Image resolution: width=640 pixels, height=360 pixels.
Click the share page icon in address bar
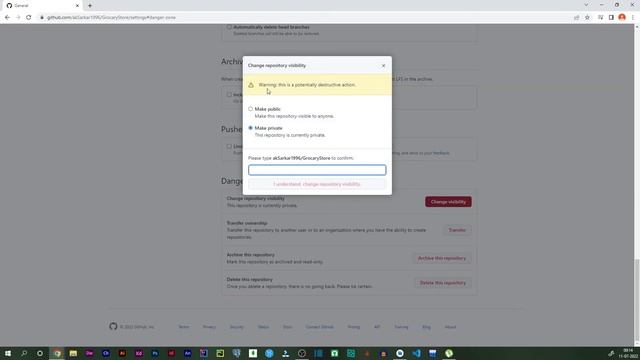click(576, 18)
